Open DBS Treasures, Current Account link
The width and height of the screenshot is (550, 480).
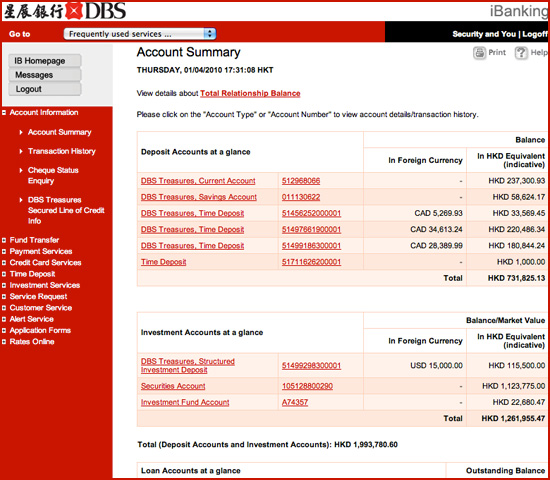point(198,181)
